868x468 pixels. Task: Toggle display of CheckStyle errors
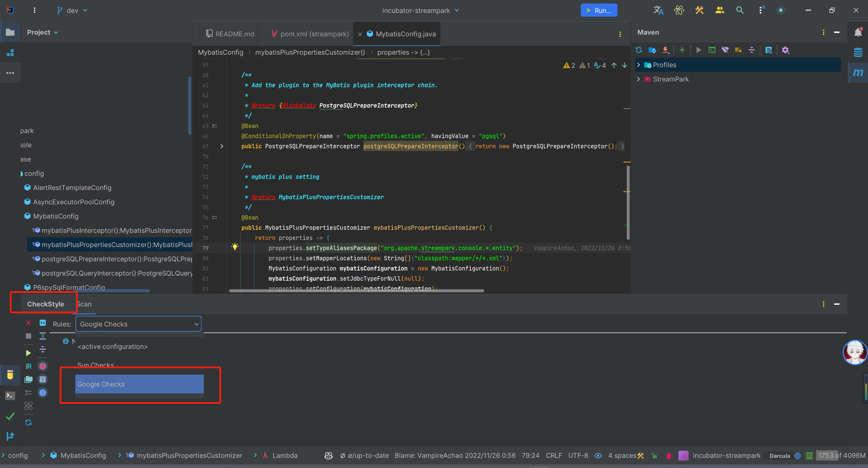click(x=43, y=366)
